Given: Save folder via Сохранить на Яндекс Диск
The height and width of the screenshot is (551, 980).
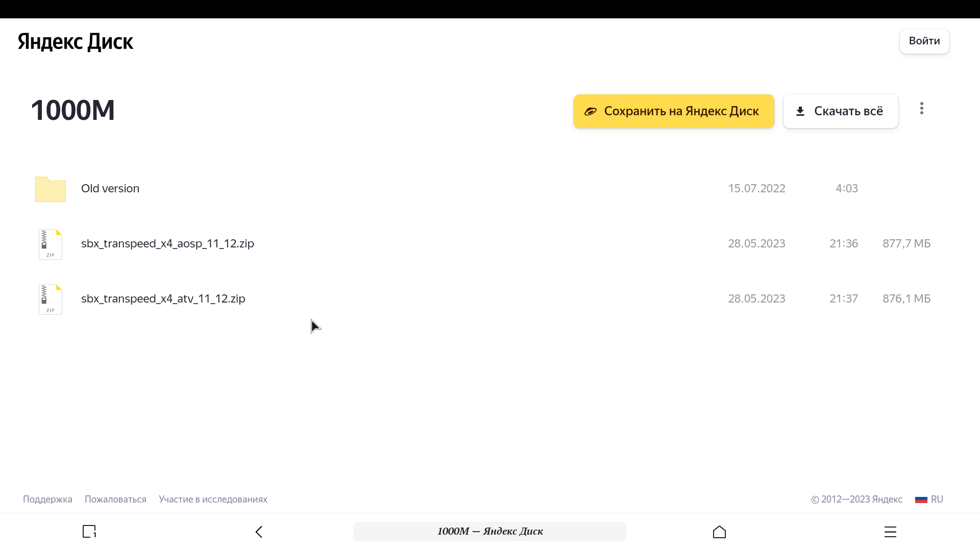Looking at the screenshot, I should pos(674,111).
